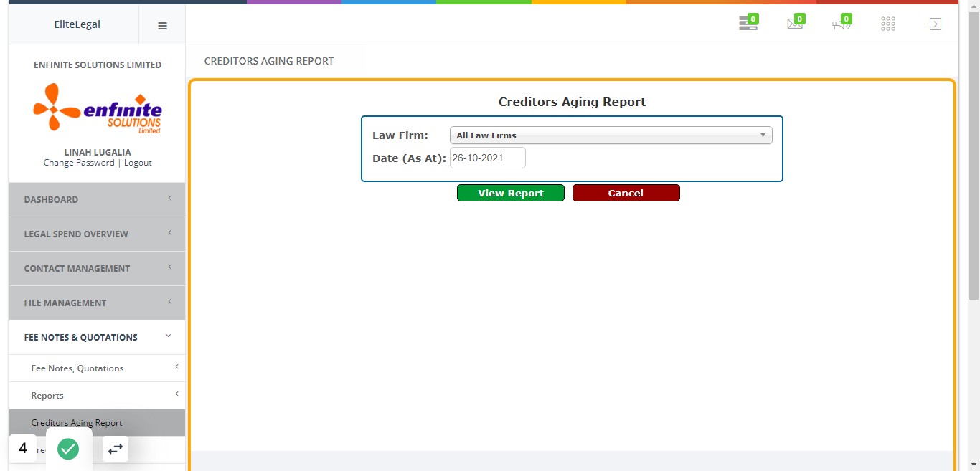This screenshot has width=980, height=471.
Task: Click the sign-out door icon
Action: [x=933, y=24]
